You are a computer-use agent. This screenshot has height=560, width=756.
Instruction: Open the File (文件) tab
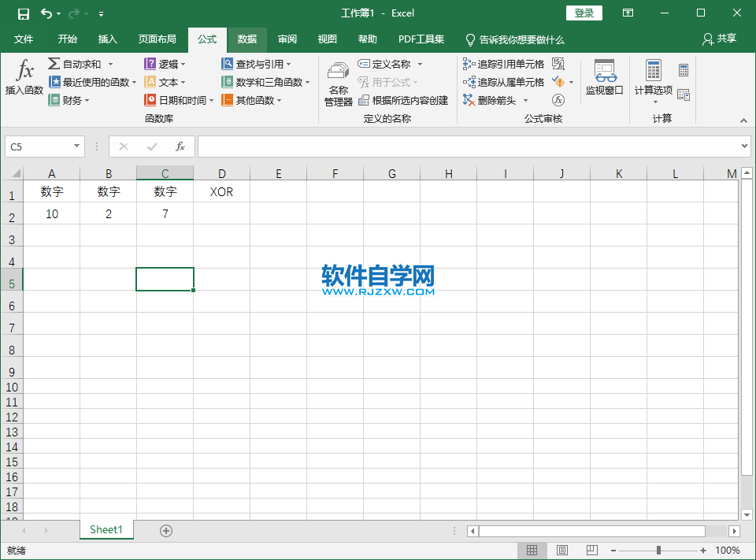coord(24,39)
